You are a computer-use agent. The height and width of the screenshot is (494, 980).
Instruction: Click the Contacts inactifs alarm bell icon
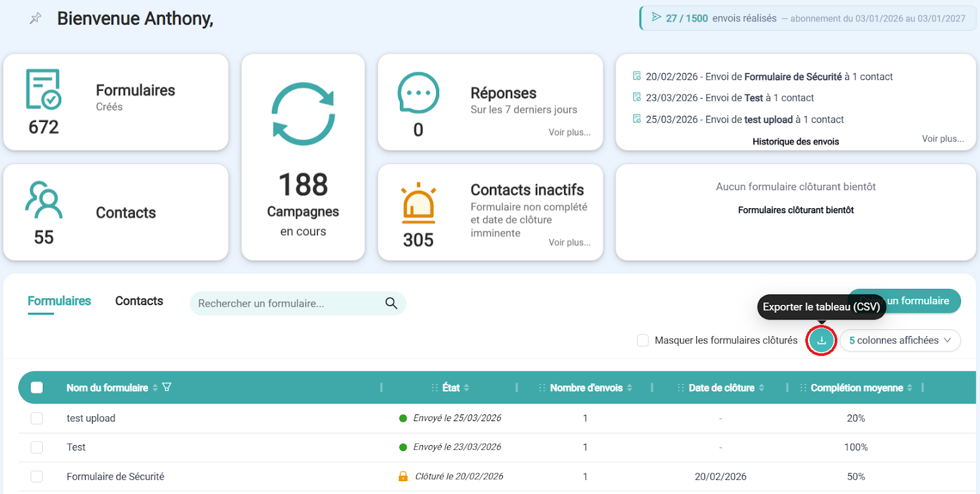point(418,203)
